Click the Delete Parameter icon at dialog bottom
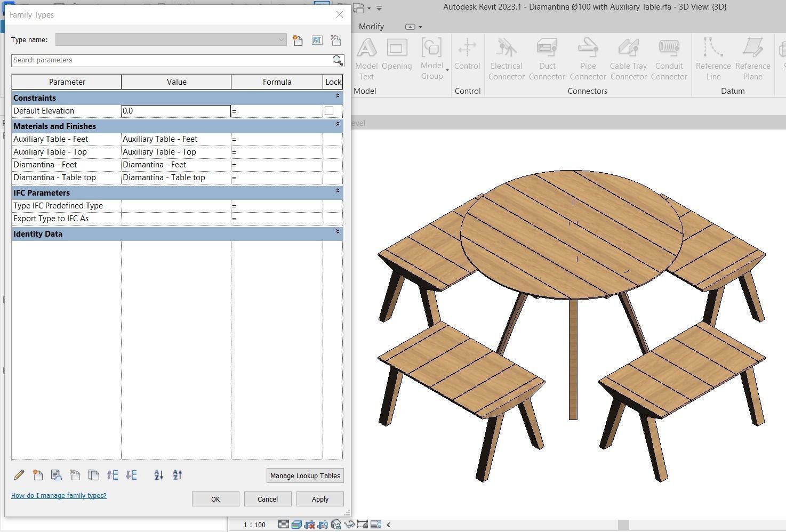786x532 pixels. tap(75, 474)
